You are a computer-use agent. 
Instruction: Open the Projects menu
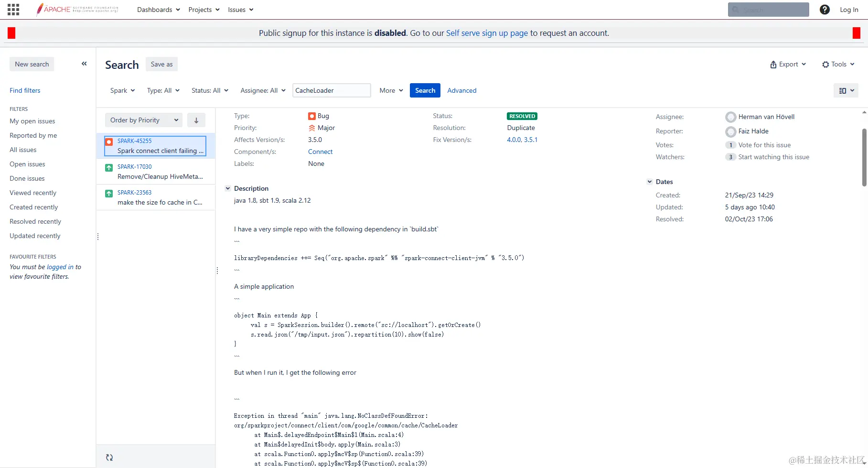click(204, 10)
